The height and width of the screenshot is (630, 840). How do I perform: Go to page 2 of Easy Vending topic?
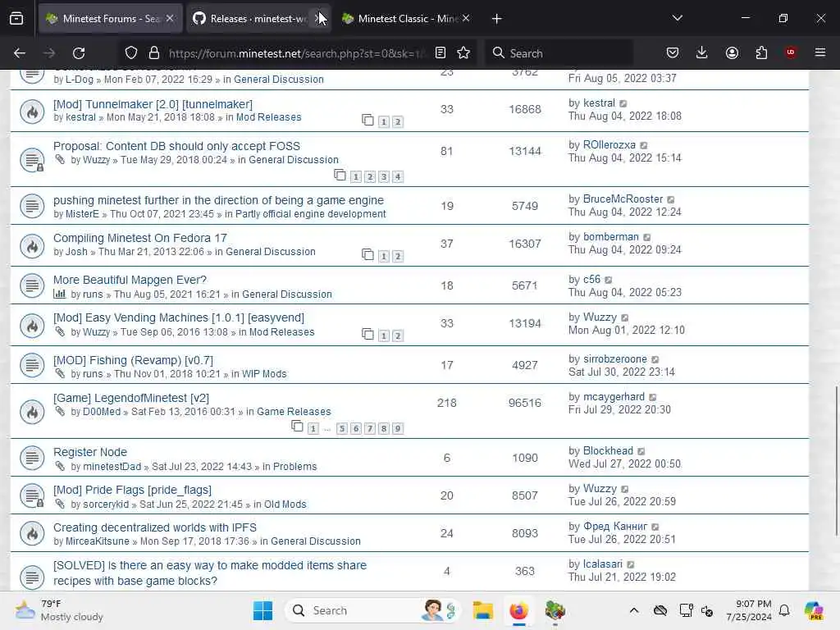[x=398, y=336]
